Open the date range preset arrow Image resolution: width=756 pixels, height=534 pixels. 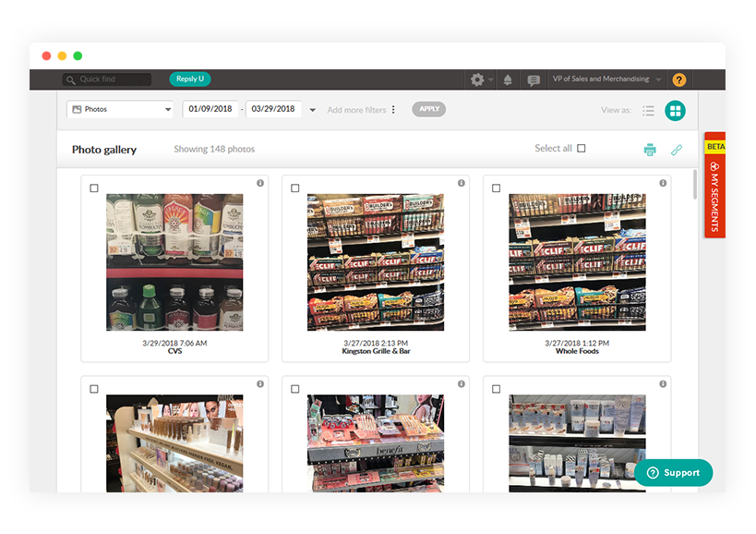pos(313,110)
